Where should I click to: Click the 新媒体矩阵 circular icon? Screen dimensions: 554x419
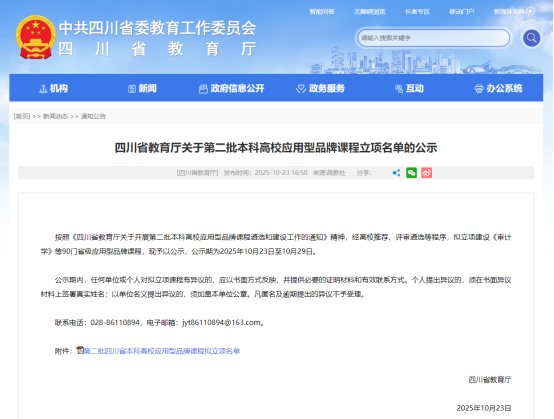pos(530,12)
